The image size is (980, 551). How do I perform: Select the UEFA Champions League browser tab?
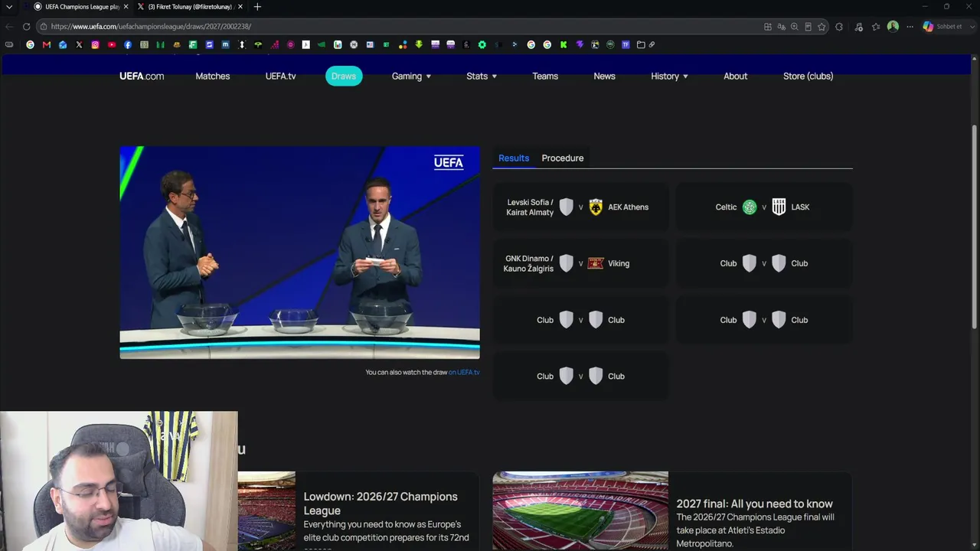pos(80,7)
